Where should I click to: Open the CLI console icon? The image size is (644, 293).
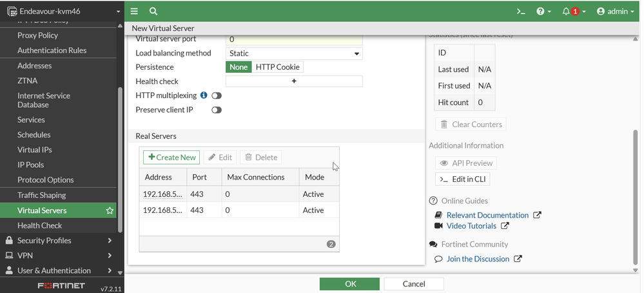pyautogui.click(x=522, y=11)
